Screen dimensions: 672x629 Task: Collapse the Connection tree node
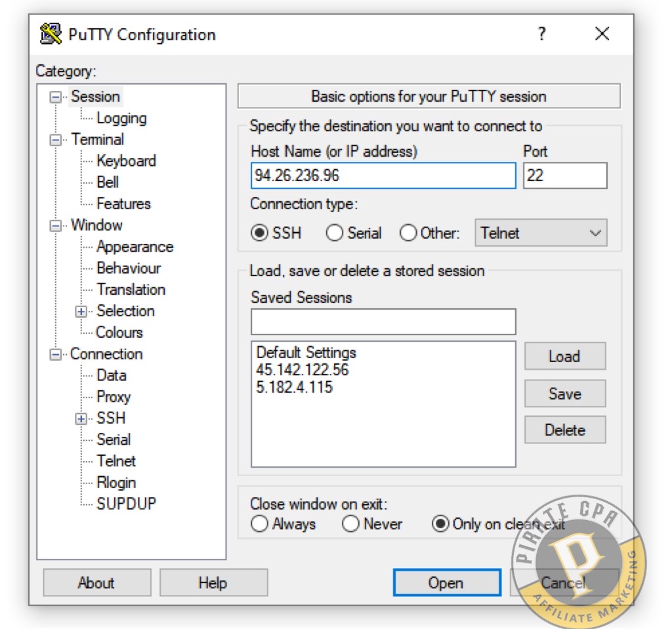(x=55, y=354)
